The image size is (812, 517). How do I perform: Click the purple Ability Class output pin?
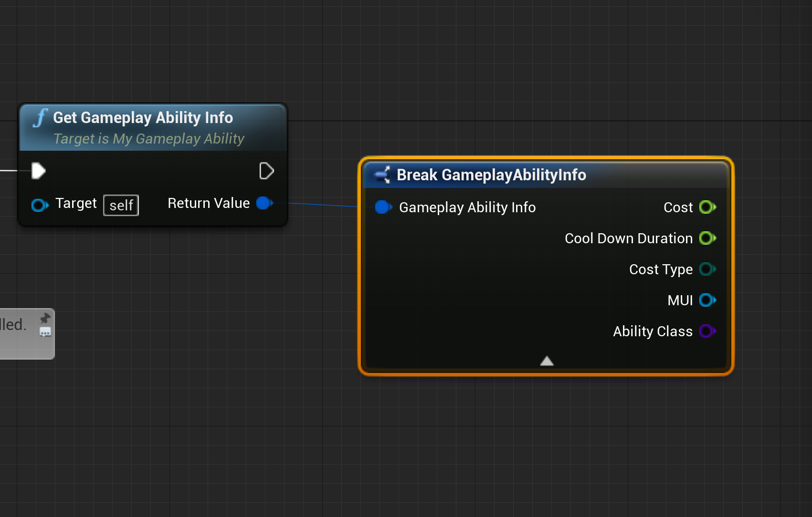click(x=707, y=331)
